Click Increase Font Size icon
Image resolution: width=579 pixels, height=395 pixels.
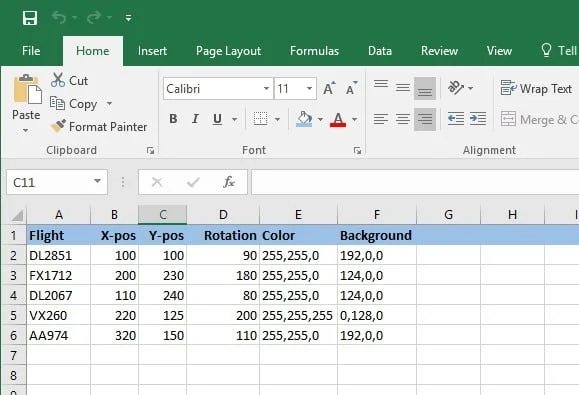click(329, 89)
